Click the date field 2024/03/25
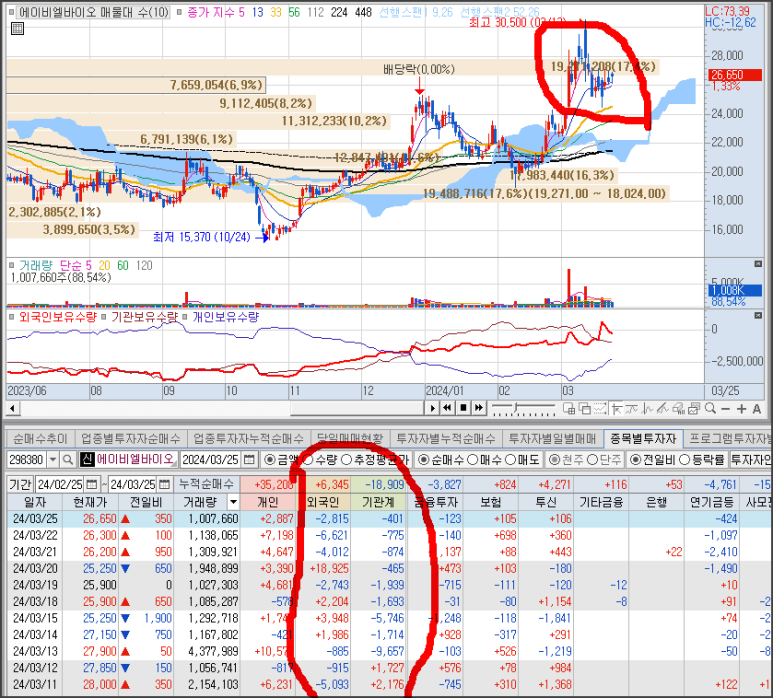Viewport: 773px width, 698px height. tap(211, 460)
